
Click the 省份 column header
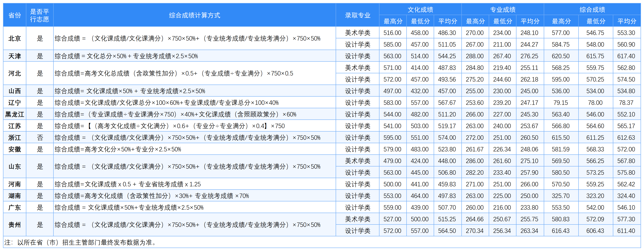pyautogui.click(x=14, y=15)
